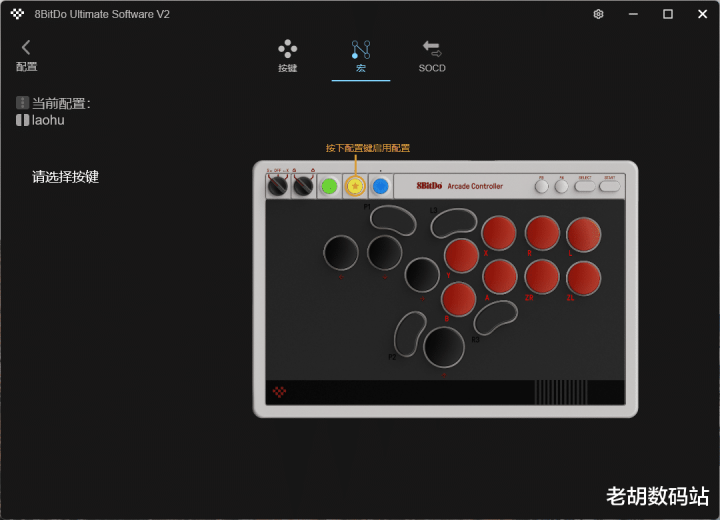This screenshot has width=720, height=520.
Task: Select the red B button
Action: pyautogui.click(x=458, y=299)
